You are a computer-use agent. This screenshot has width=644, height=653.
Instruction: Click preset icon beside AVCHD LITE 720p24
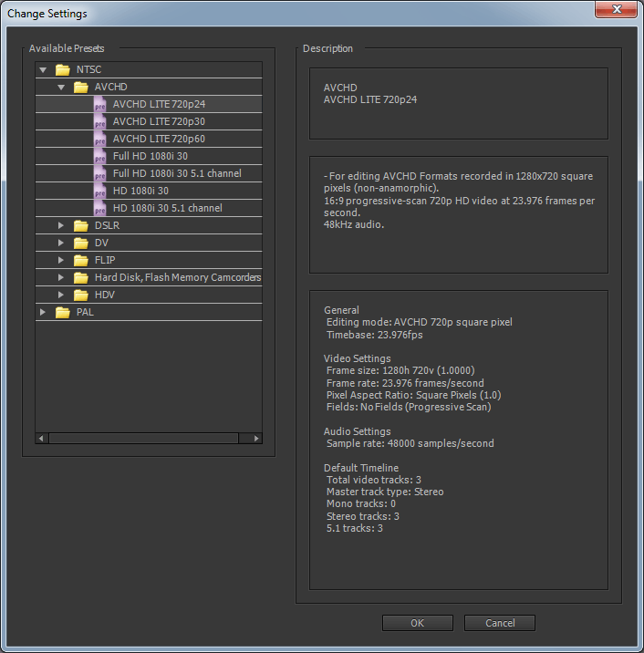tap(100, 104)
